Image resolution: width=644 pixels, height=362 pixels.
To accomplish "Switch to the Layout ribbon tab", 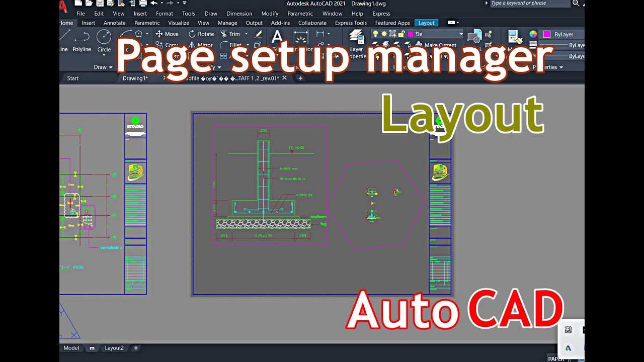I will point(427,23).
